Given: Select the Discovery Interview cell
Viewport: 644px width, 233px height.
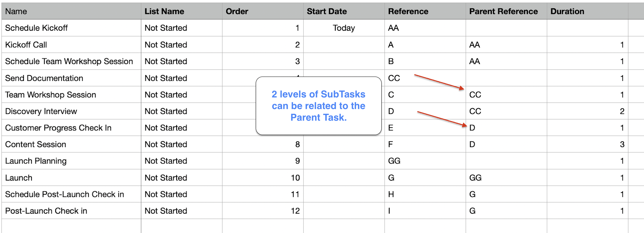Looking at the screenshot, I should tap(71, 111).
